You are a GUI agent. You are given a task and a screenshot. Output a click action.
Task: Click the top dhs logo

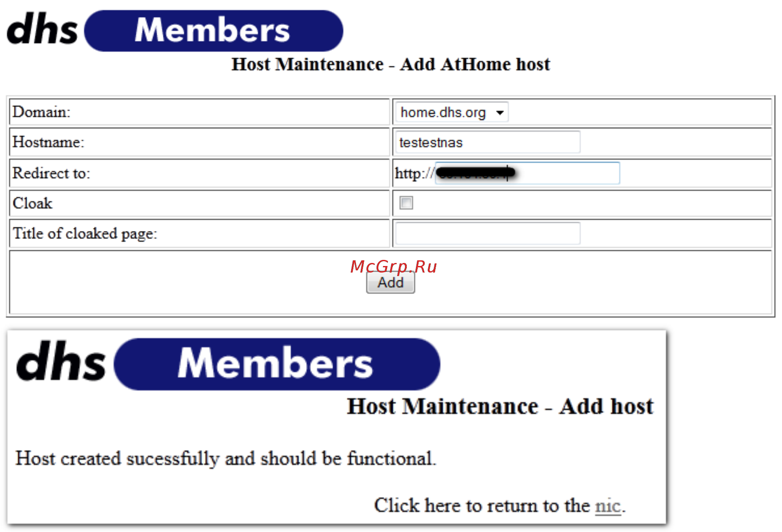pos(42,28)
